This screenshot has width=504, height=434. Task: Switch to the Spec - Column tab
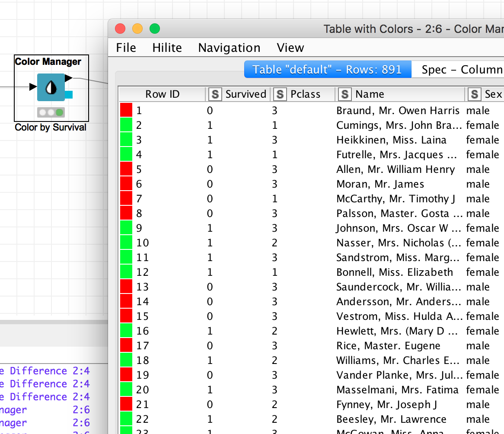(458, 70)
